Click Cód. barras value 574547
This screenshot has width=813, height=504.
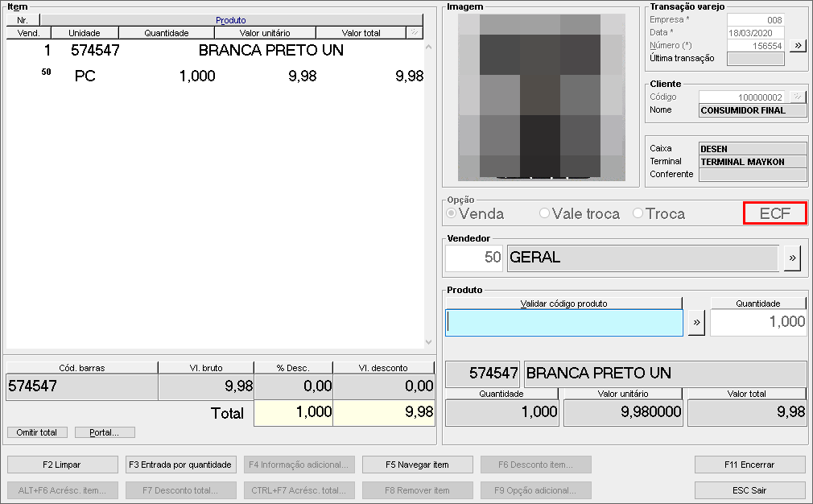[x=82, y=386]
